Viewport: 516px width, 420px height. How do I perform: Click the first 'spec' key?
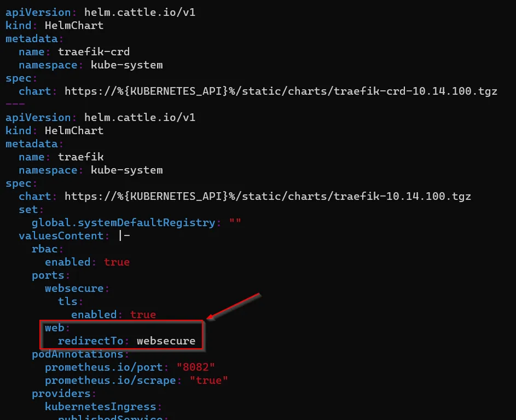pos(19,78)
